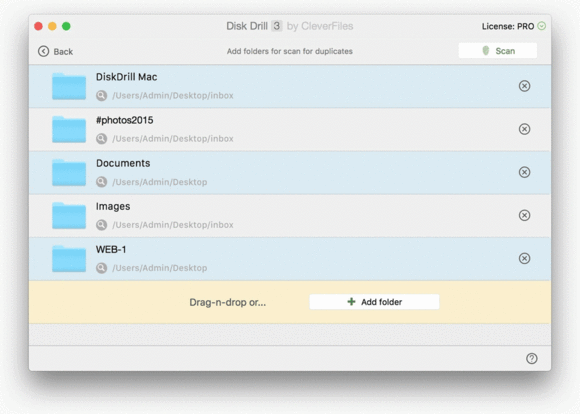Go Back to previous screen

coord(55,51)
